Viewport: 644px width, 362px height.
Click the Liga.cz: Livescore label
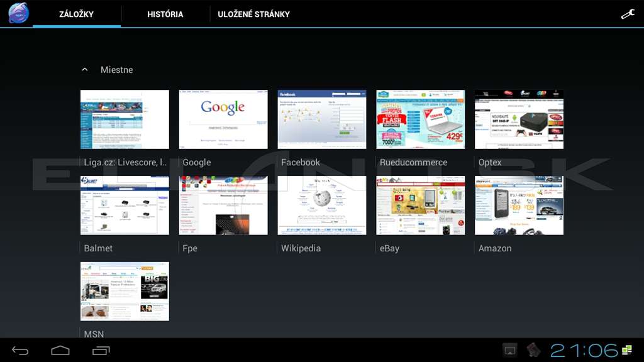pos(125,163)
